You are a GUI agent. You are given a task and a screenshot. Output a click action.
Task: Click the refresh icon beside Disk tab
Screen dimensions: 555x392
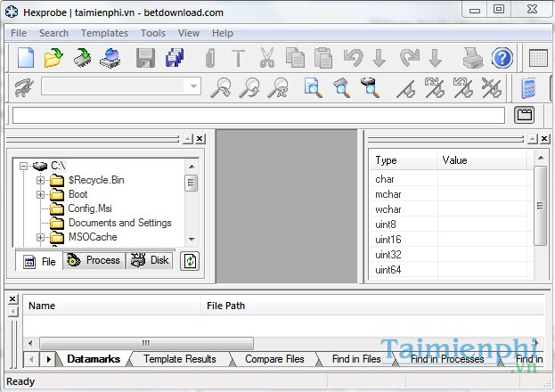pyautogui.click(x=189, y=261)
